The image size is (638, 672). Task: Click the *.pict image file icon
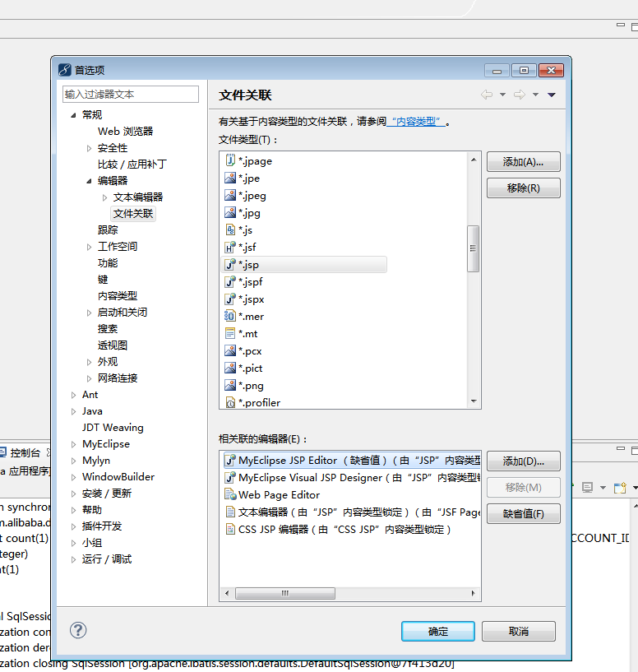click(230, 368)
